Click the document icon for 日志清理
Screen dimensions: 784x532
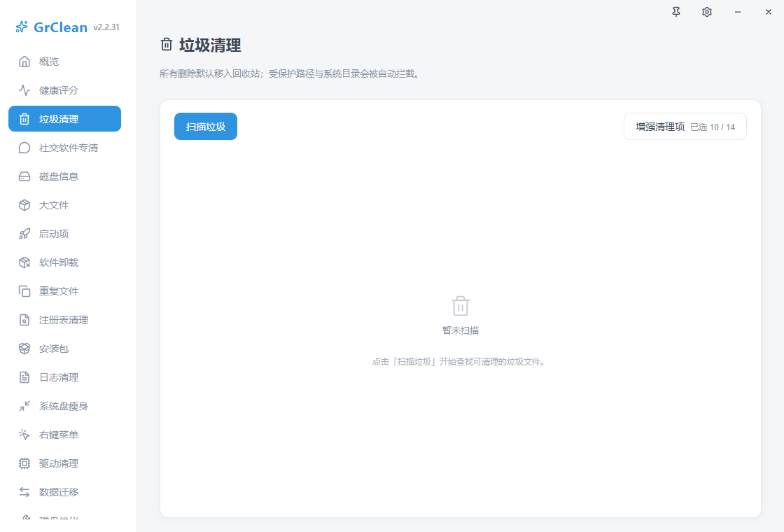point(24,377)
